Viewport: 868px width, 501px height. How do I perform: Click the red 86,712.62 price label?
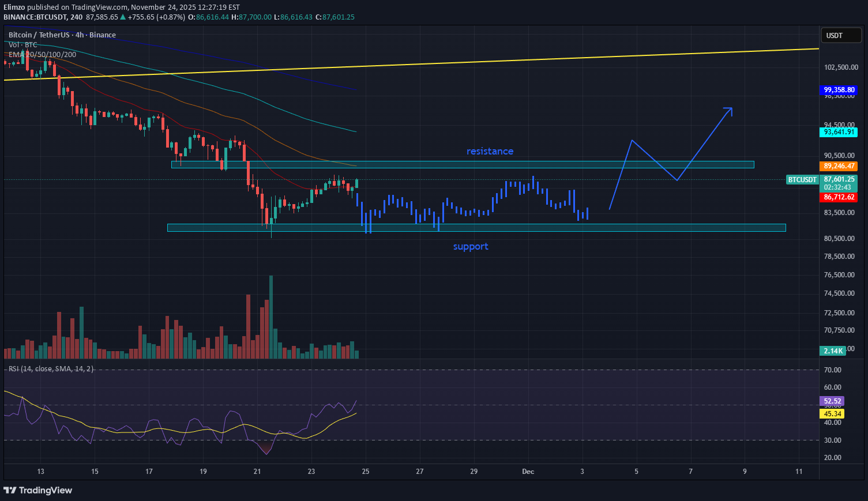(x=839, y=197)
